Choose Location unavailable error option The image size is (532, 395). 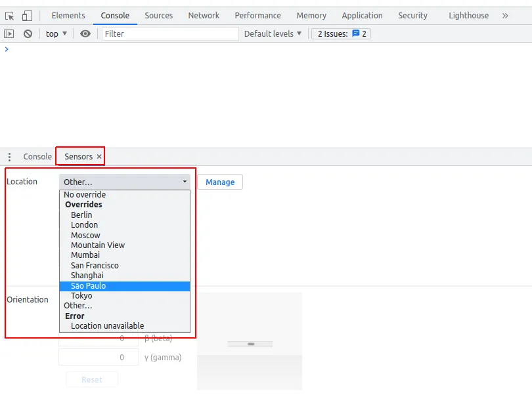coord(125,326)
